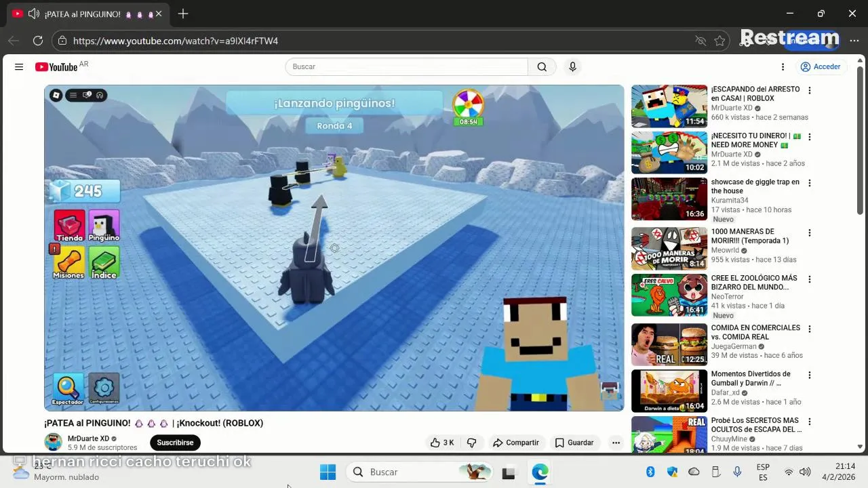Open options for Probé Los SECRETOS video

click(809, 422)
